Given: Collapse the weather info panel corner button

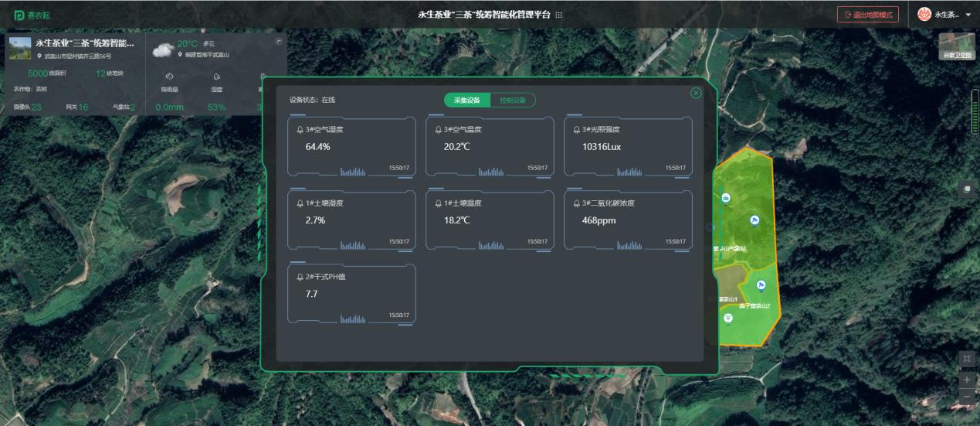Looking at the screenshot, I should (x=279, y=42).
